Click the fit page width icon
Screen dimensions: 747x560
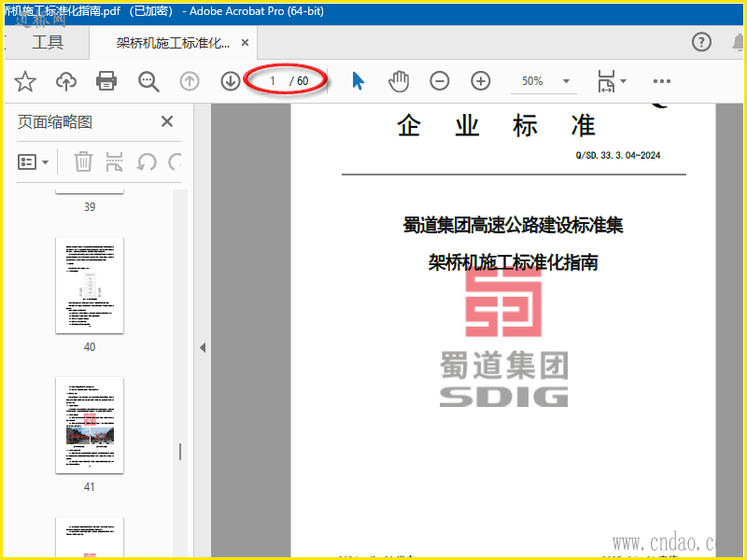tap(606, 81)
